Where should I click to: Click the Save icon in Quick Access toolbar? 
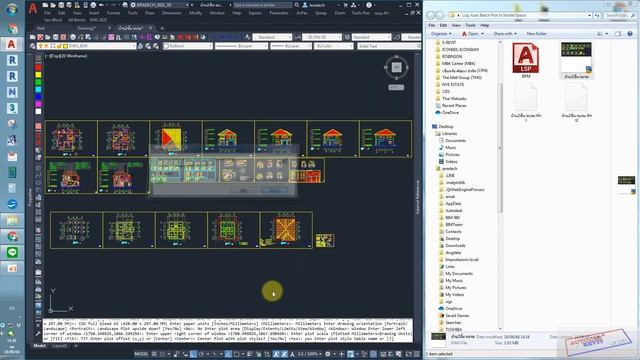(x=61, y=5)
